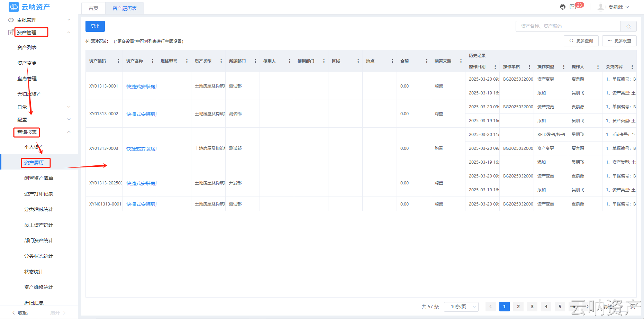Open 闲置资产清单 report
Screen dimensions: 644x319
pos(39,178)
